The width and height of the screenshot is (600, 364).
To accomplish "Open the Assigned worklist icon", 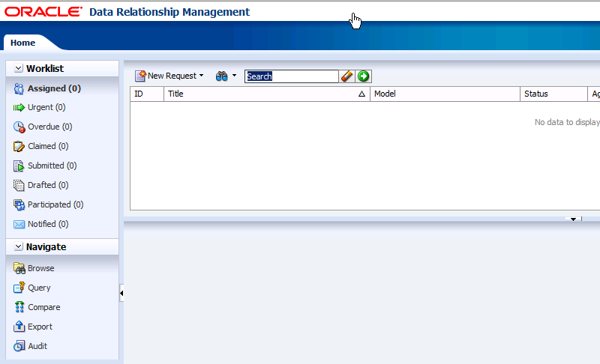I will click(x=19, y=88).
